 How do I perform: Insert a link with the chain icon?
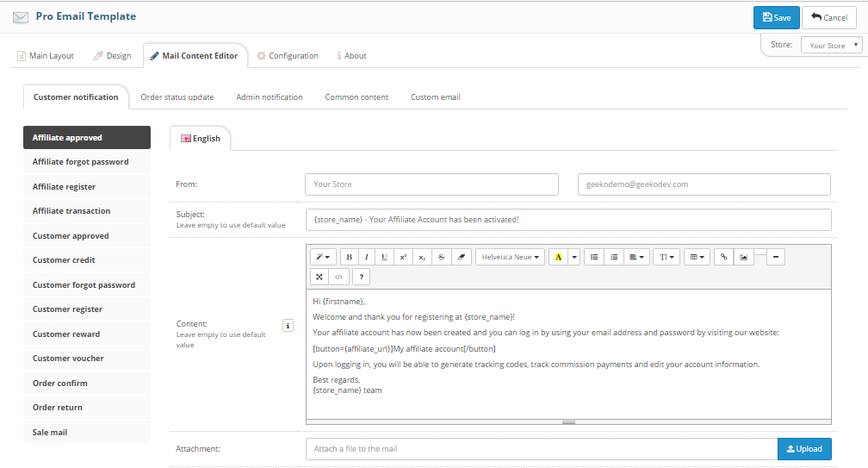[723, 257]
